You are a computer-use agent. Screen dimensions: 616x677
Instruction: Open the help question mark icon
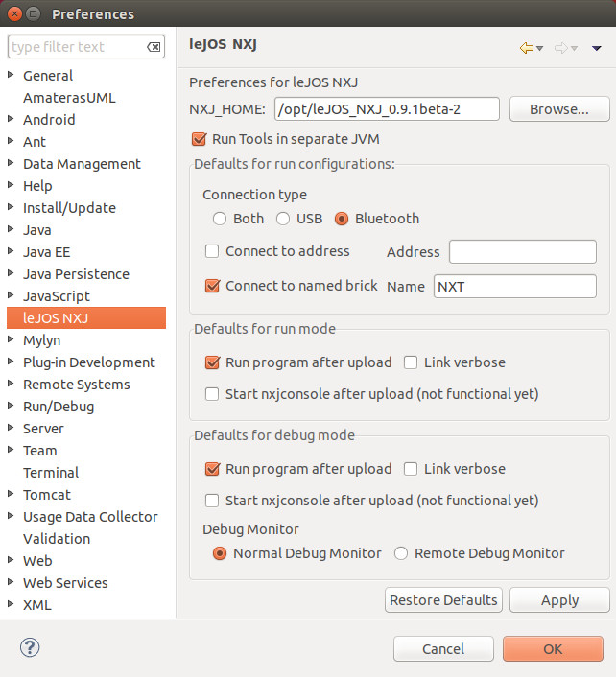tap(30, 647)
